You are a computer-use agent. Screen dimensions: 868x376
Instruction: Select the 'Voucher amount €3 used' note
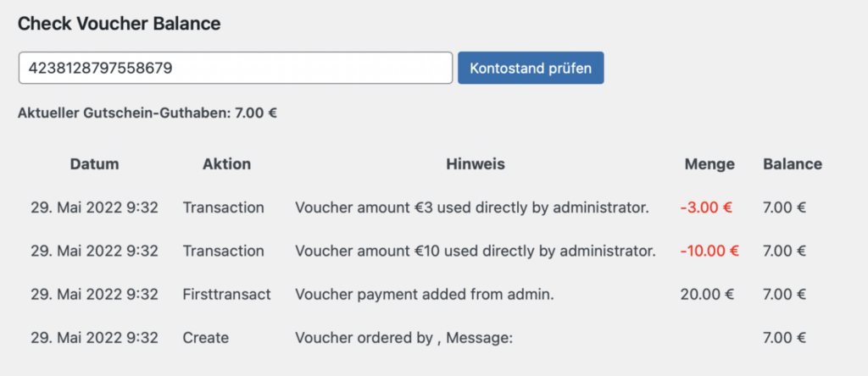click(x=472, y=207)
